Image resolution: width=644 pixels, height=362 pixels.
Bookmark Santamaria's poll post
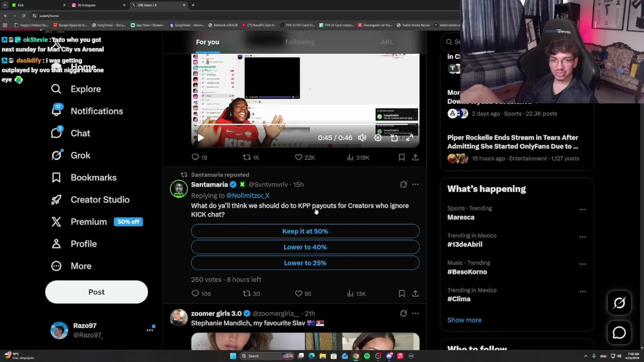pyautogui.click(x=401, y=294)
